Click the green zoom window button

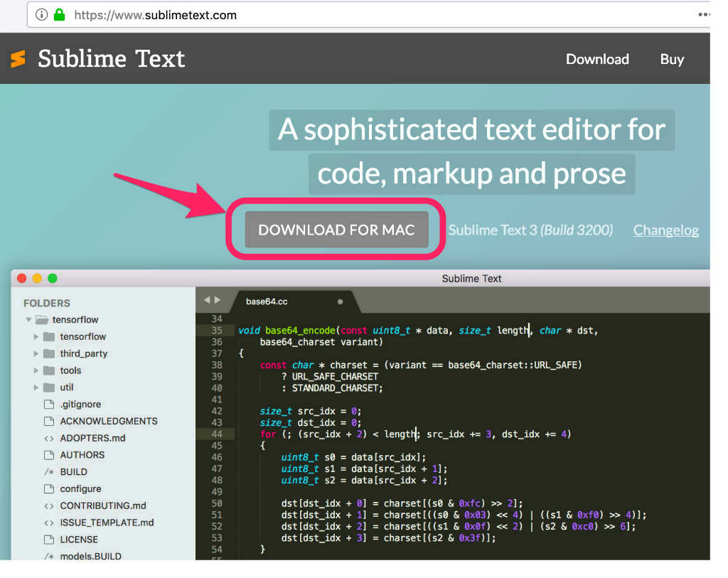pyautogui.click(x=53, y=278)
